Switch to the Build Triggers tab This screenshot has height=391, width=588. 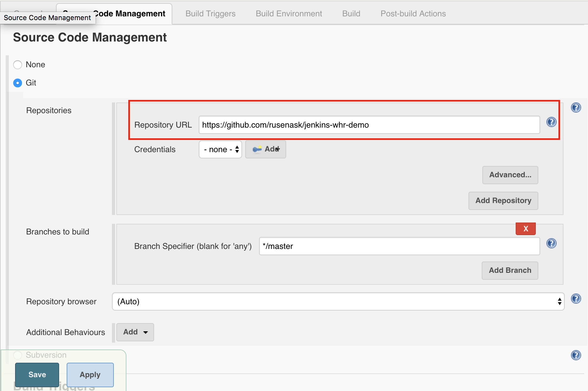[210, 14]
